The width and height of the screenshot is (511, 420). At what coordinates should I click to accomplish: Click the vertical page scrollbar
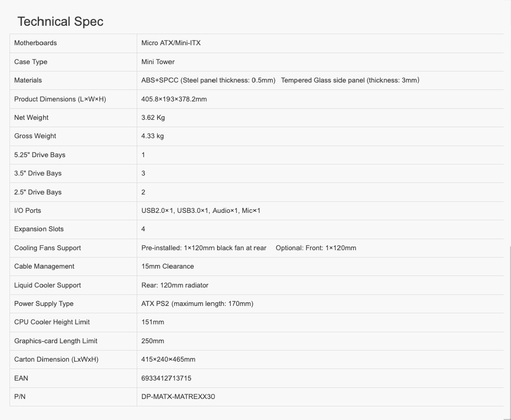[509, 326]
